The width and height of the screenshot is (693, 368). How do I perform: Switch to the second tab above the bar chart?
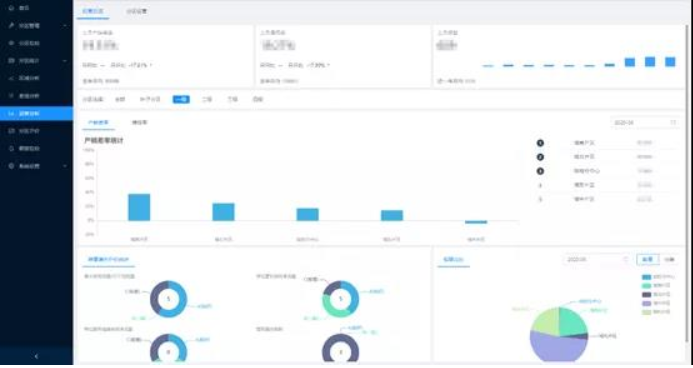pyautogui.click(x=139, y=122)
